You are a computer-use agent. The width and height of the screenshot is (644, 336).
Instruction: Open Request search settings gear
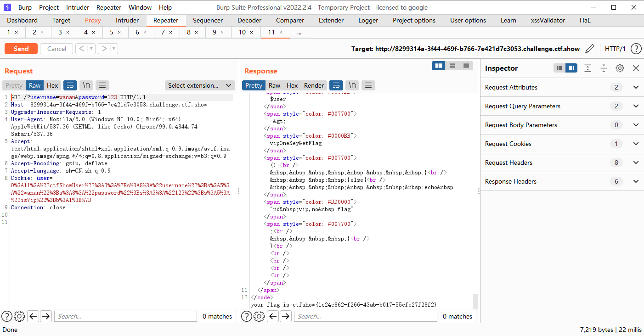tap(19, 316)
